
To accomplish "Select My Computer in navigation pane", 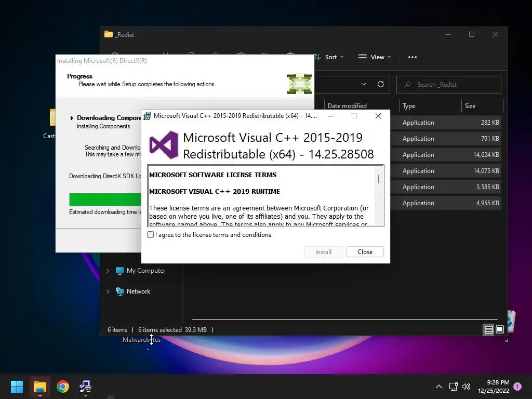I will (146, 271).
